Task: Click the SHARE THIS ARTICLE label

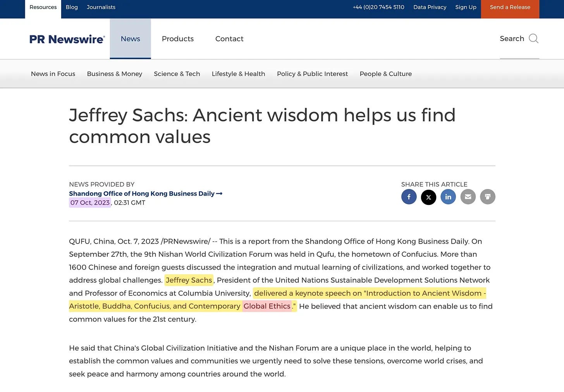Action: (434, 184)
